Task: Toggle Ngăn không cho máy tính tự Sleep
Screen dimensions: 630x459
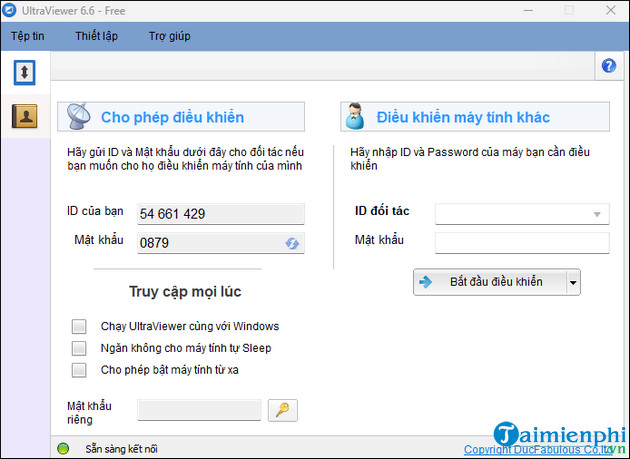Action: (80, 348)
